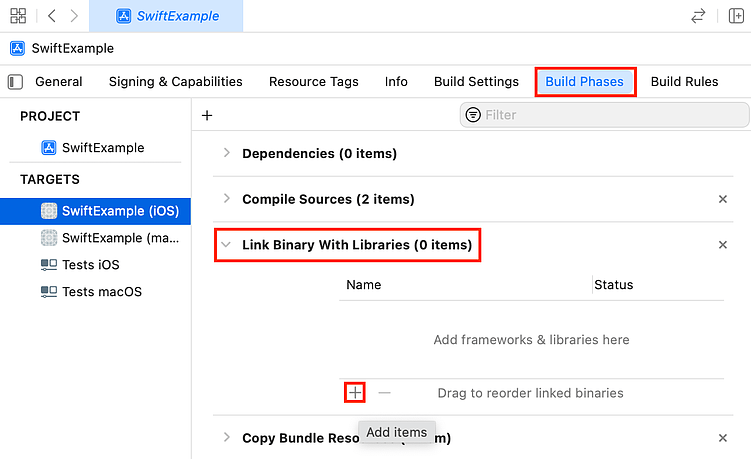The width and height of the screenshot is (751, 459).
Task: Go back with the left chevron
Action: click(x=52, y=16)
